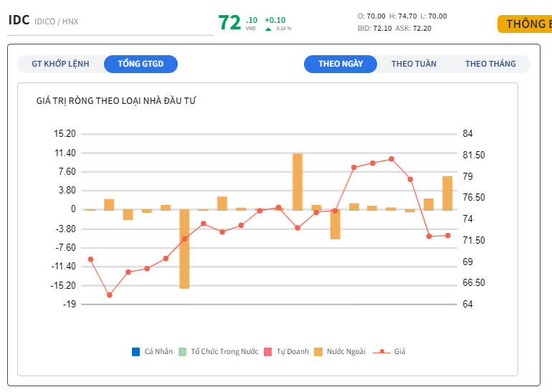Click the green up-arrow change indicator
The width and height of the screenshot is (552, 392).
[x=268, y=29]
